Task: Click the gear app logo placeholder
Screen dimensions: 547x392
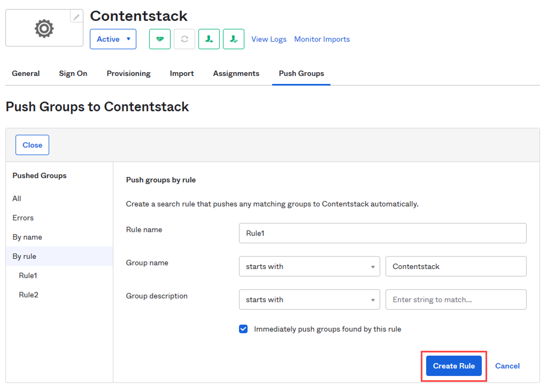Action: 44,28
